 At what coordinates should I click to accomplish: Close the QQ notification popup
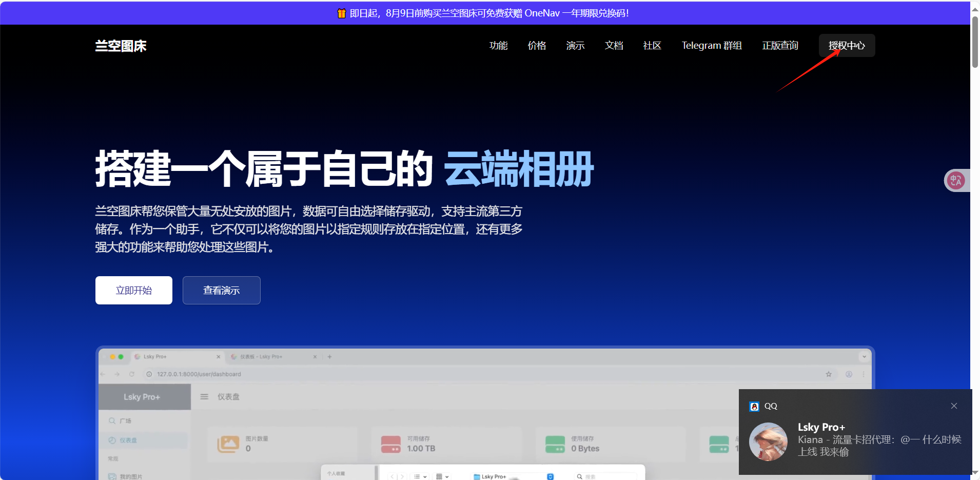coord(954,406)
